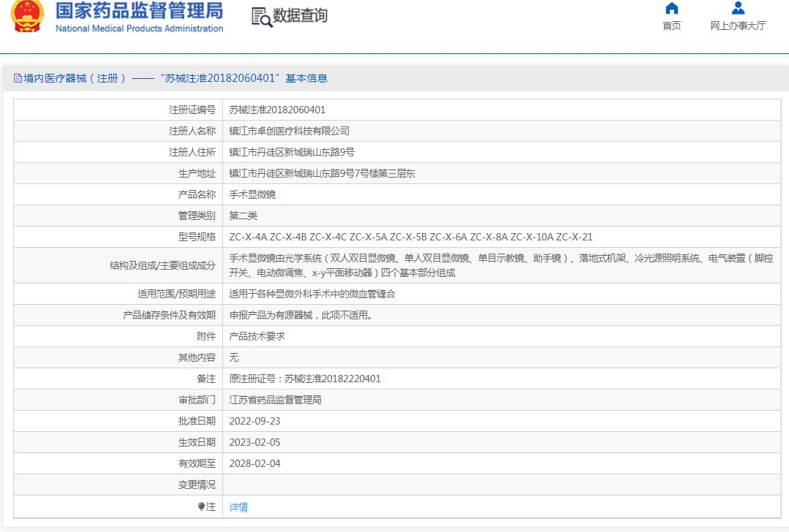Click 适用范围/预期用途 label
The height and width of the screenshot is (532, 789).
pos(177,294)
